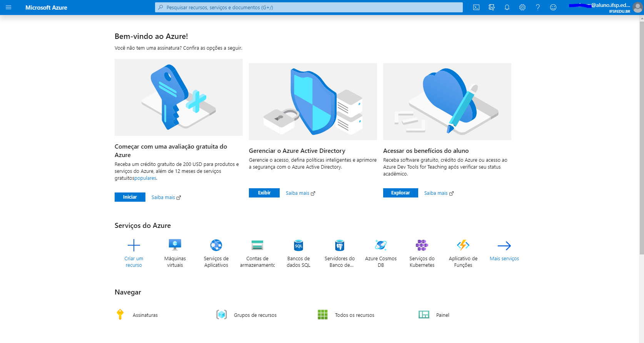The width and height of the screenshot is (644, 343).
Task: Click the student benefits cloud illustration
Action: [x=447, y=102]
